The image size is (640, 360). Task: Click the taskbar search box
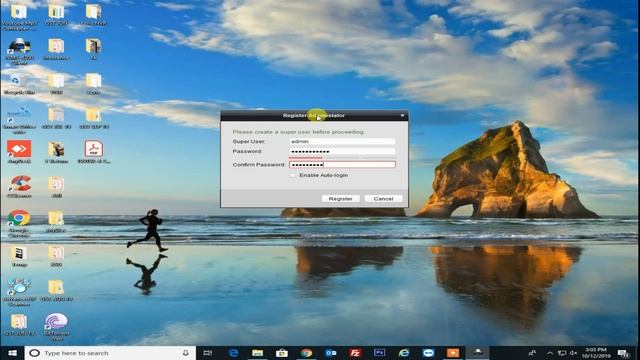110,353
